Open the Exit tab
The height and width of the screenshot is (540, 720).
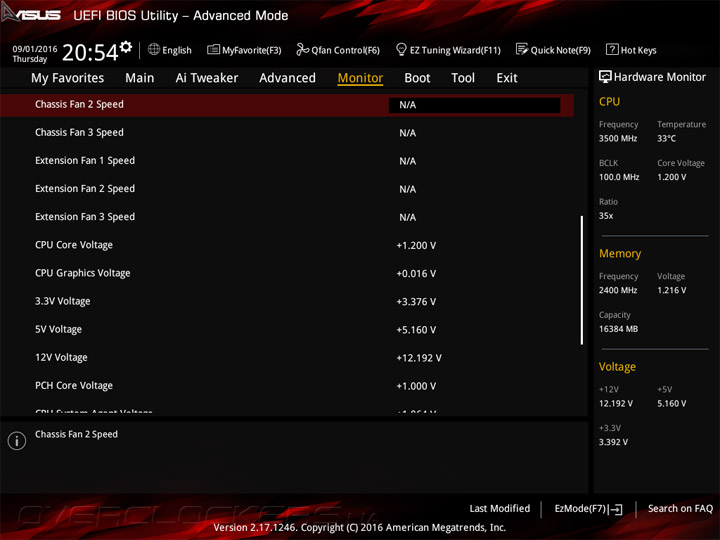tap(507, 78)
